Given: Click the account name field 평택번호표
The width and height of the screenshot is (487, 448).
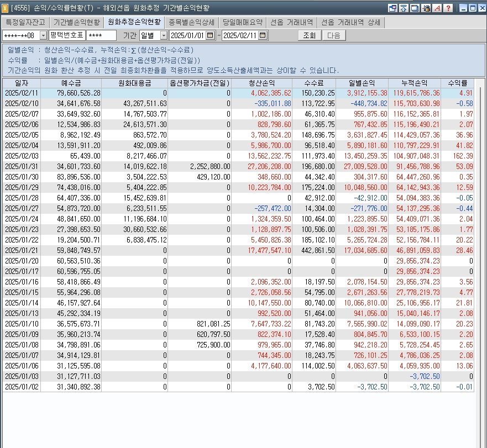Looking at the screenshot, I should click(x=67, y=35).
